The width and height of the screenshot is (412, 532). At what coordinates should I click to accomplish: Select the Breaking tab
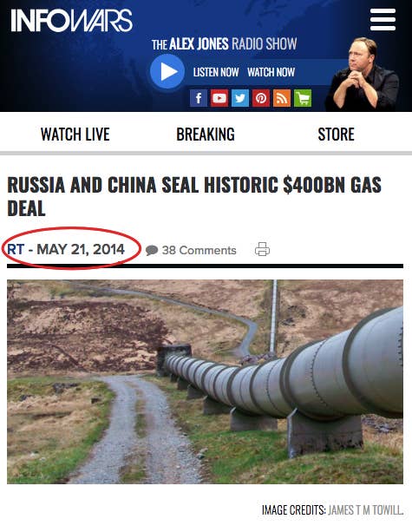pos(206,135)
